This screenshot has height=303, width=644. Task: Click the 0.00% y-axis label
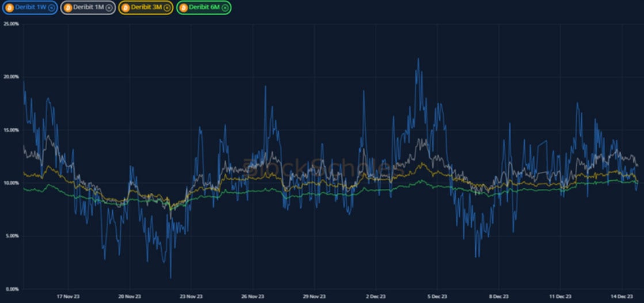tap(12, 289)
